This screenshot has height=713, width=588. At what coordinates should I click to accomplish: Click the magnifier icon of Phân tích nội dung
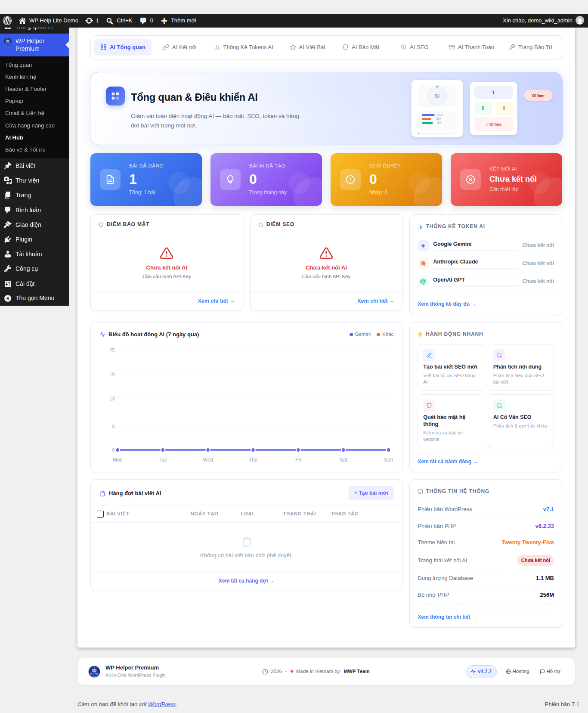pyautogui.click(x=499, y=355)
